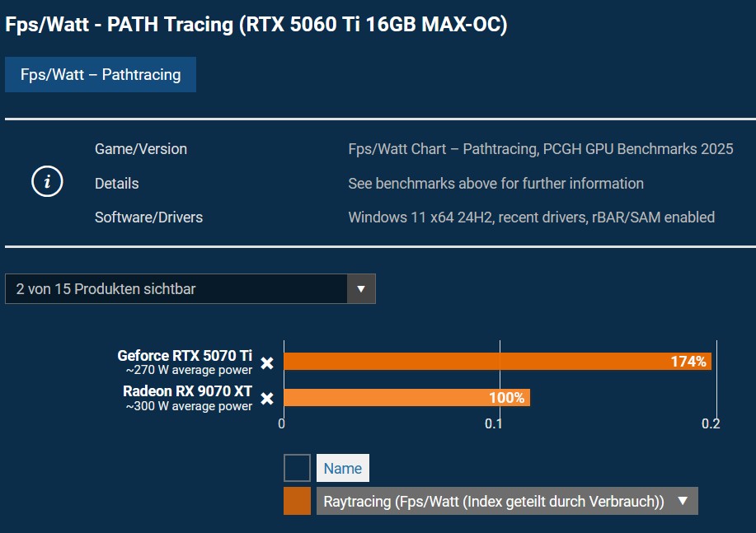Click the 174% bar for RTX 5070 Ti

coord(498,362)
